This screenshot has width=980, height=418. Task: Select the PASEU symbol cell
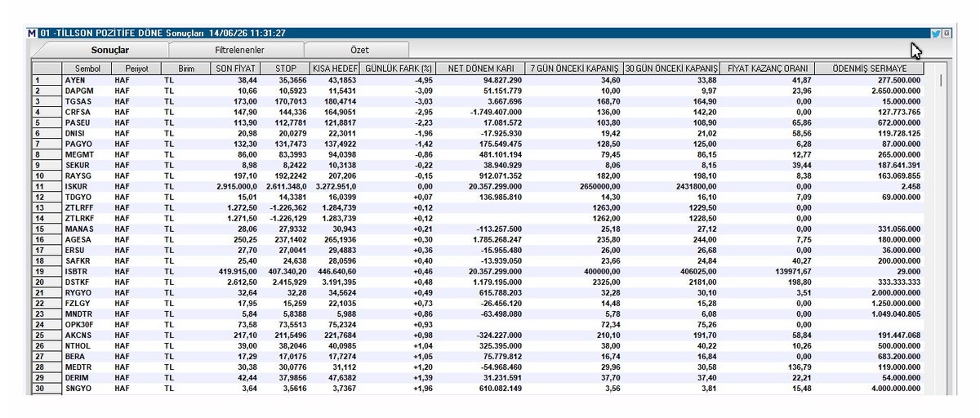(87, 122)
